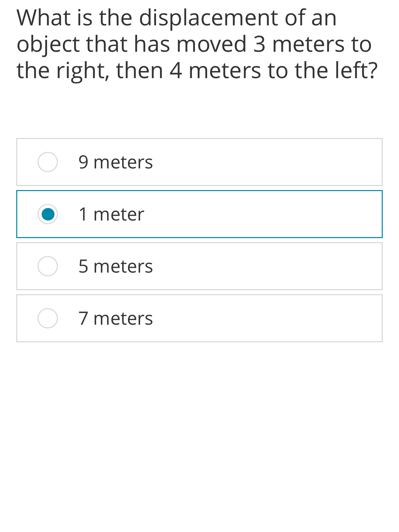
Task: Click the unfilled radio circle beside 7 meters
Action: [47, 318]
